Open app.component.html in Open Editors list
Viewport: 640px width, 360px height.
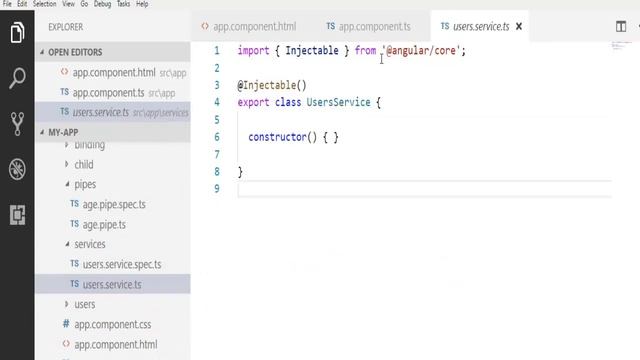point(113,73)
